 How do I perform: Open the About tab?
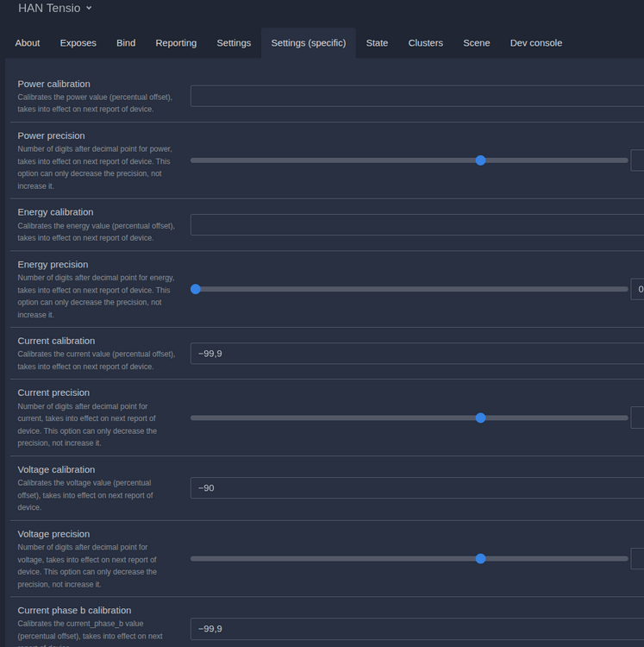[x=28, y=43]
